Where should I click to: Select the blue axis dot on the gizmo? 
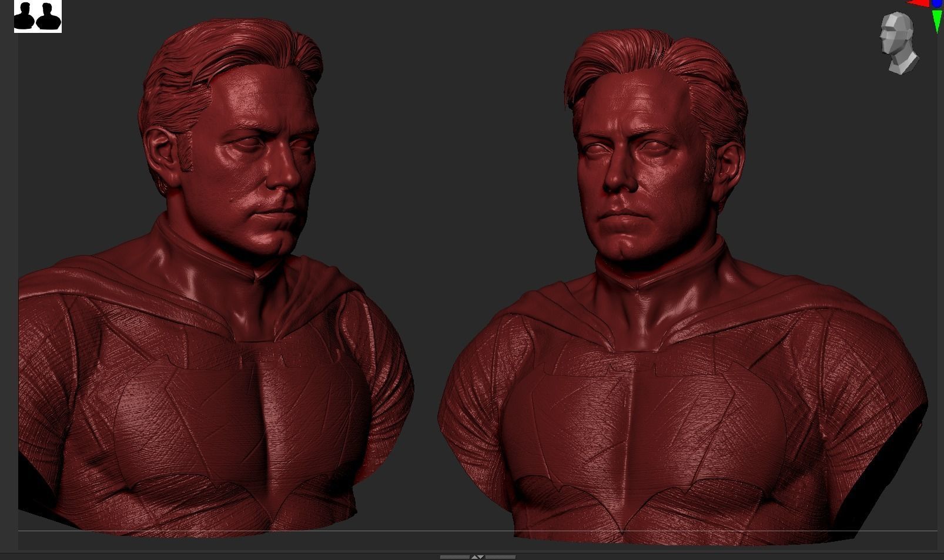click(938, 4)
